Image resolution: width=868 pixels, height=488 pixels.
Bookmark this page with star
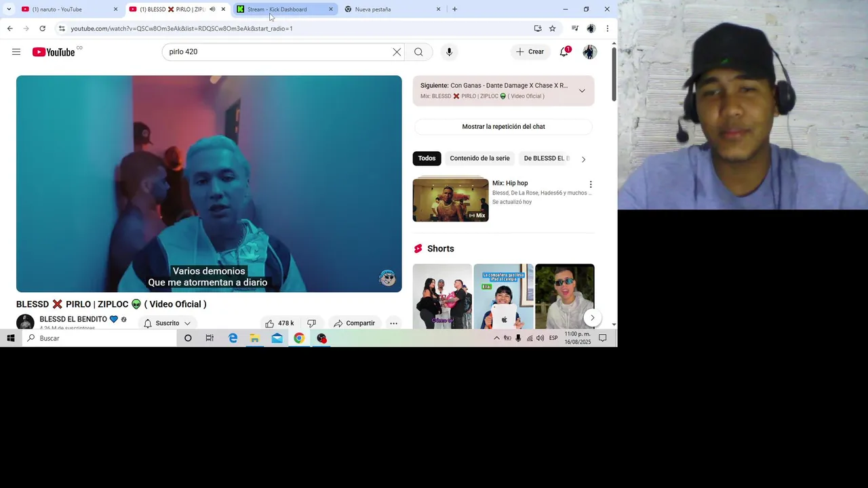tap(553, 28)
